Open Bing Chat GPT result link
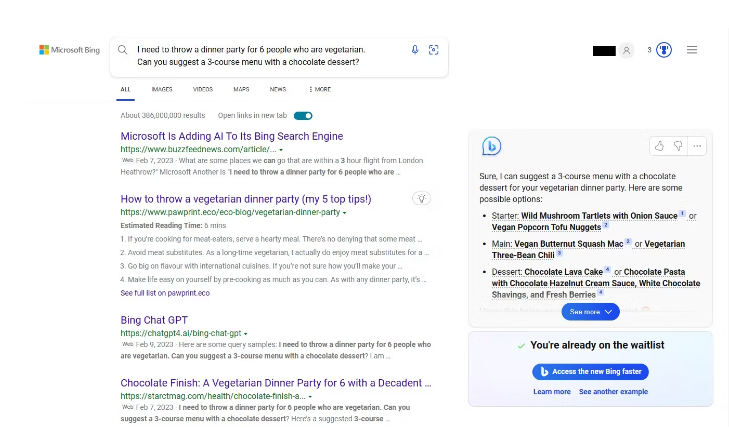The width and height of the screenshot is (729, 428). tap(154, 320)
